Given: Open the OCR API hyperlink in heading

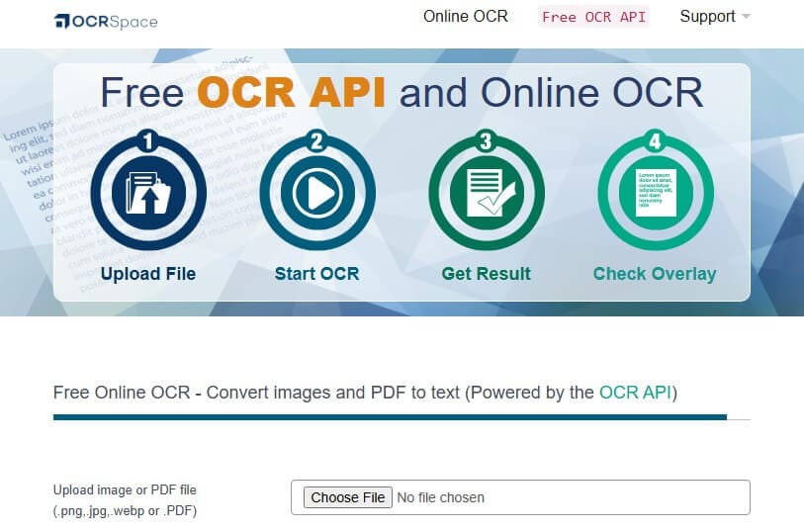Looking at the screenshot, I should 635,393.
